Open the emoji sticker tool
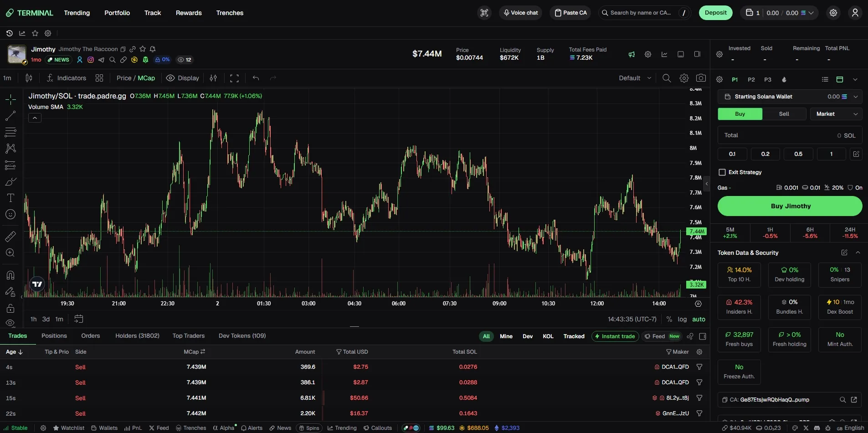The height and width of the screenshot is (433, 868). tap(10, 214)
